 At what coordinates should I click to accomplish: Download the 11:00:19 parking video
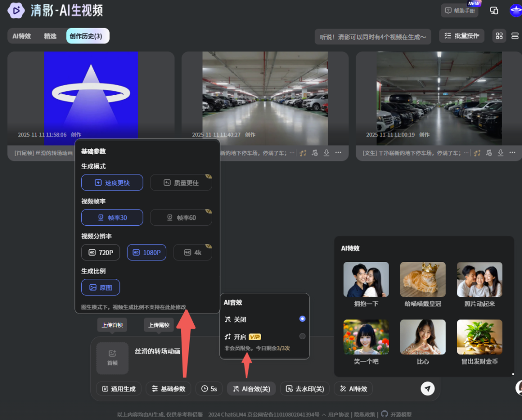pyautogui.click(x=501, y=153)
